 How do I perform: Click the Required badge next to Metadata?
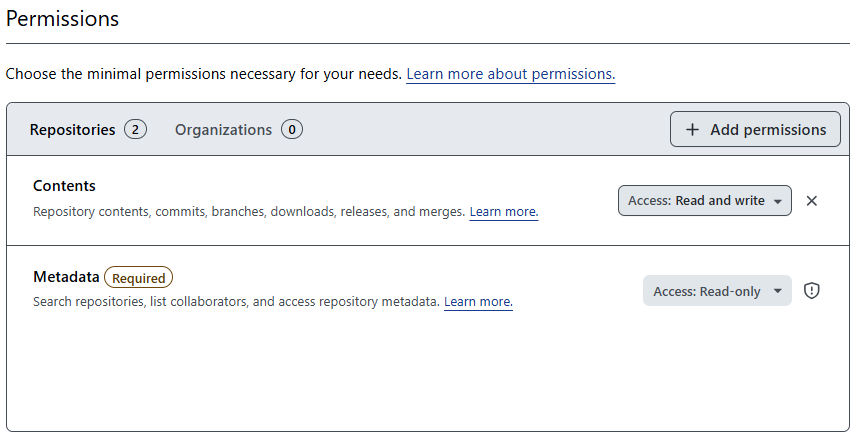click(x=139, y=278)
